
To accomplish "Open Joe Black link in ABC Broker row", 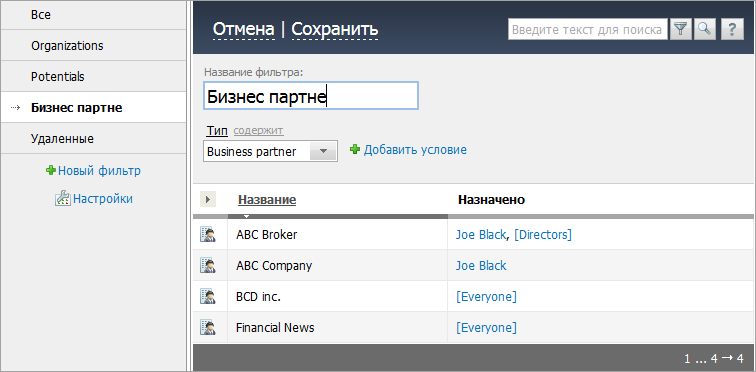I will [x=481, y=235].
